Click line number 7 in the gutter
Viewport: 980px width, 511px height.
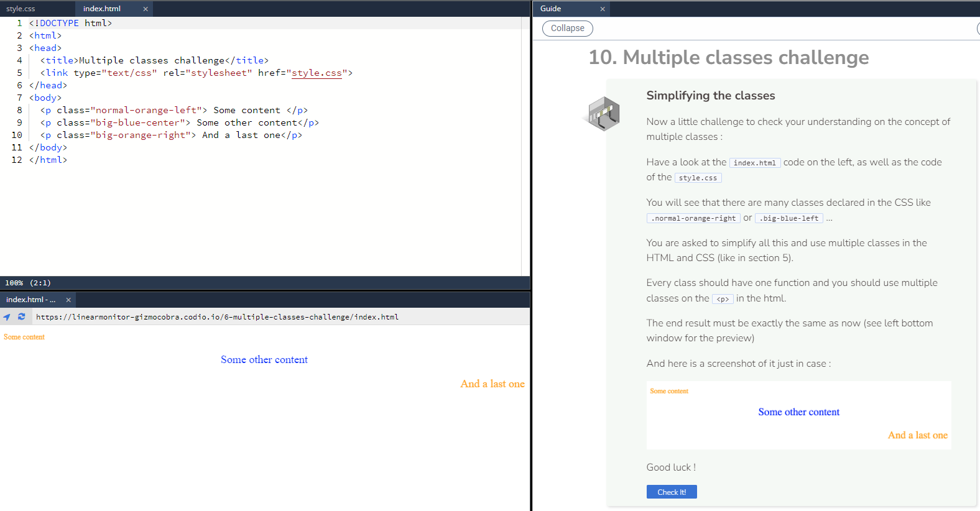pyautogui.click(x=19, y=98)
